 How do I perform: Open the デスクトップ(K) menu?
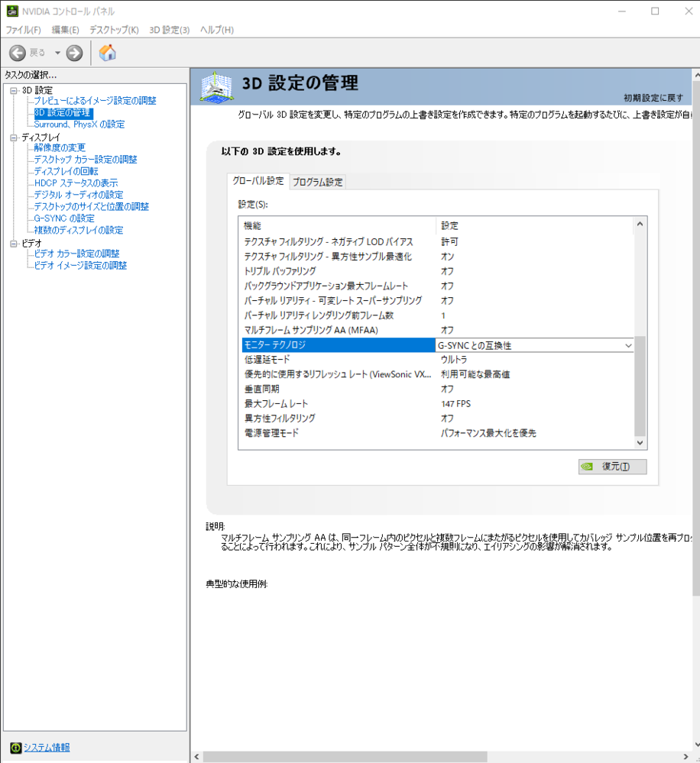click(114, 31)
